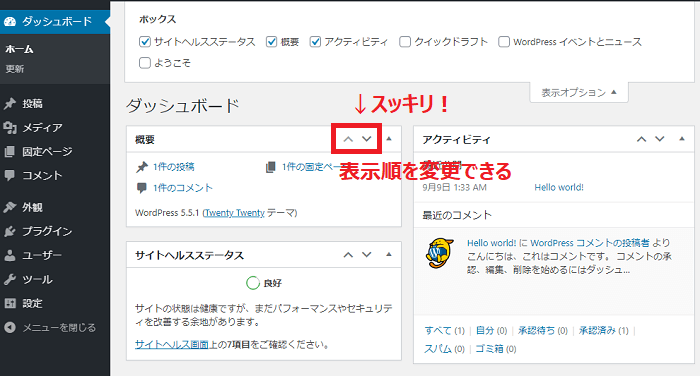Select ホーム submenu item
This screenshot has width=700, height=376.
point(20,49)
